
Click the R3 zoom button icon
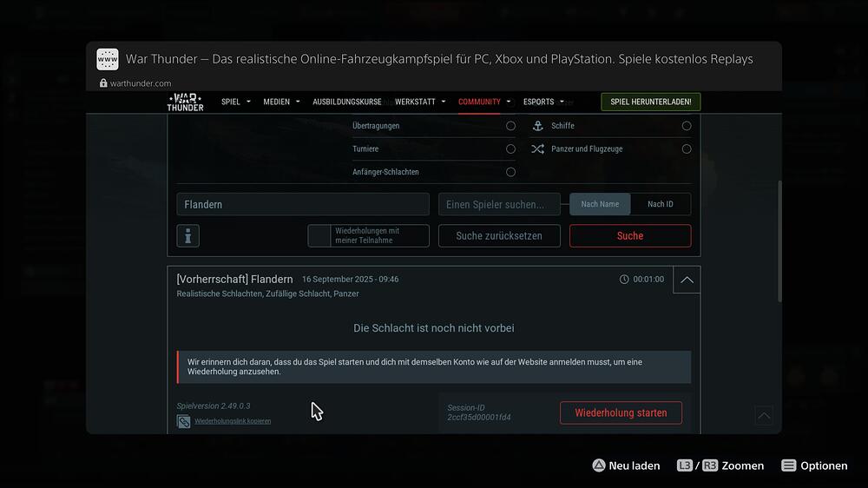point(710,465)
